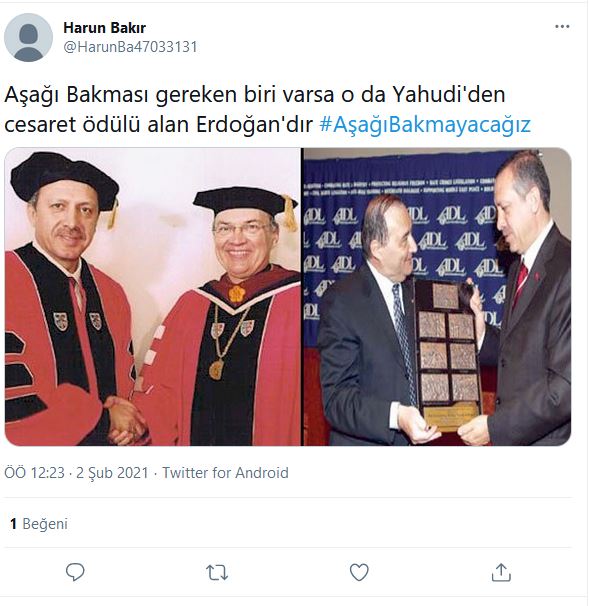589x606 pixels.
Task: Click the reply speech bubble icon
Action: [75, 572]
